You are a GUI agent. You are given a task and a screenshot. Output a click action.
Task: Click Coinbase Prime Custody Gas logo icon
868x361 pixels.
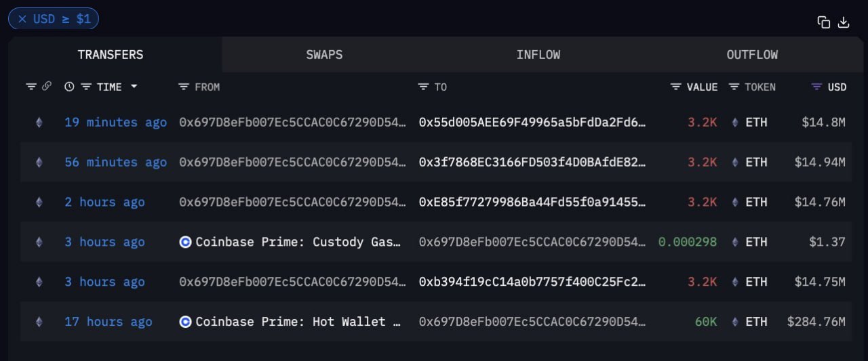(x=185, y=242)
